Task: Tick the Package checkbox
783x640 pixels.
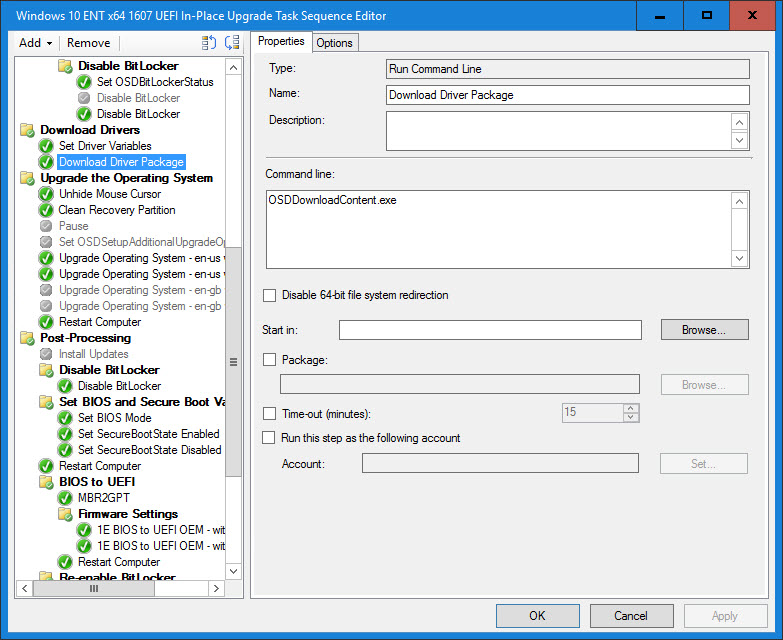Action: click(269, 359)
